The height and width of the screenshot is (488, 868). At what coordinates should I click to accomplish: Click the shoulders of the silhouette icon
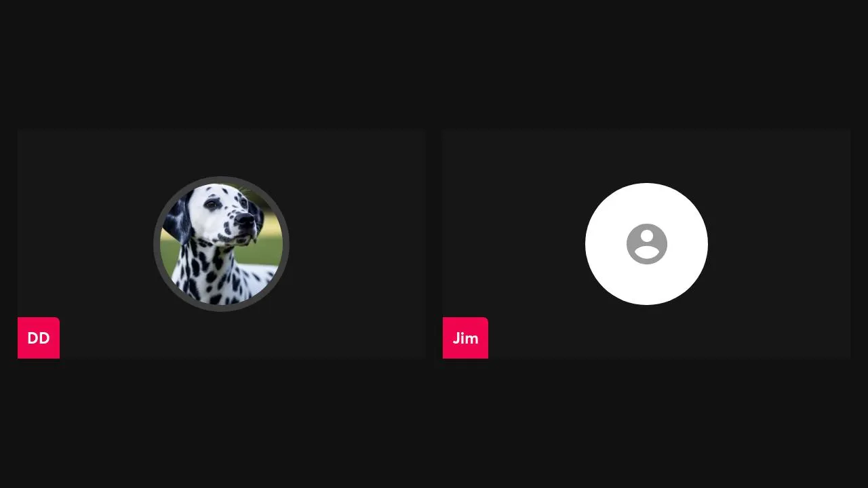click(647, 253)
